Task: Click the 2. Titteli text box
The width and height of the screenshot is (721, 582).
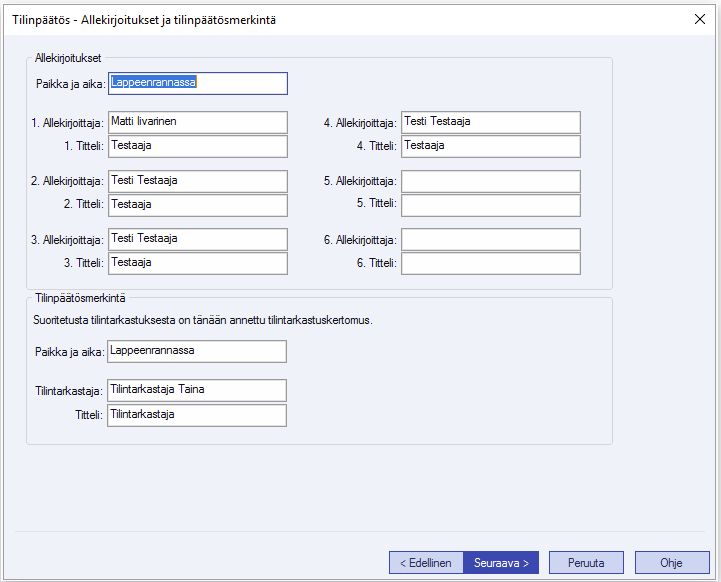Action: (197, 205)
